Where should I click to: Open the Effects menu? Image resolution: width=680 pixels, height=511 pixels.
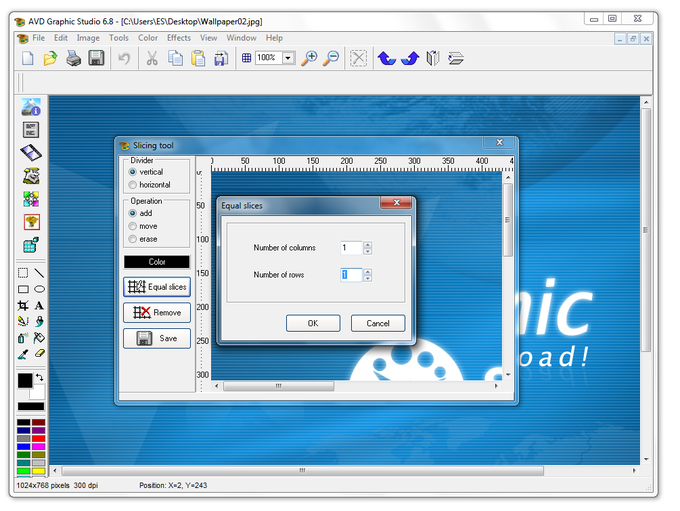pyautogui.click(x=179, y=38)
